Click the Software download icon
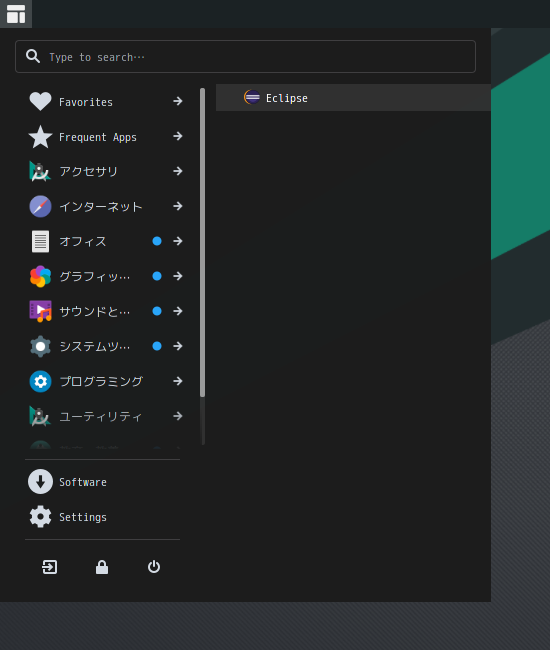This screenshot has height=650, width=550. pyautogui.click(x=40, y=482)
